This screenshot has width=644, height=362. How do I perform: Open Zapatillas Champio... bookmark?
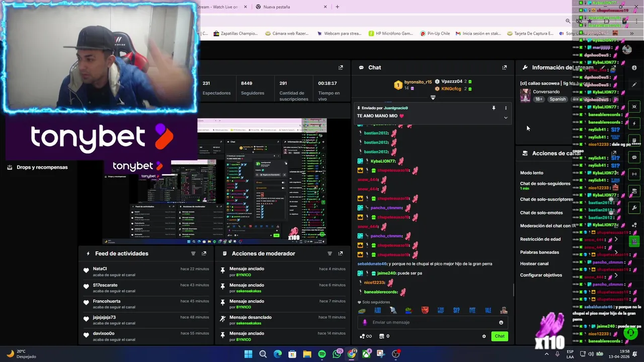[235, 34]
